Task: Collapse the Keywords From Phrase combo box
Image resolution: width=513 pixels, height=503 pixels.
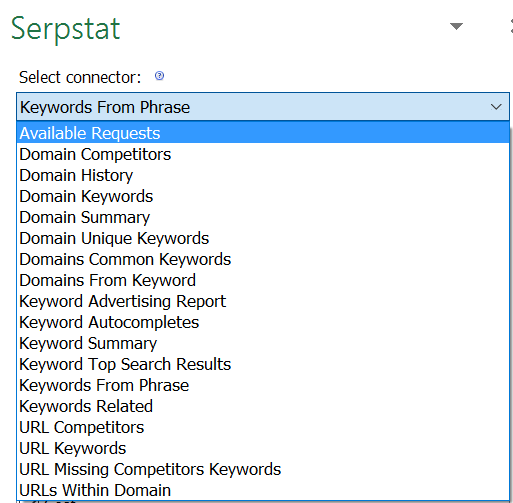Action: (263, 107)
